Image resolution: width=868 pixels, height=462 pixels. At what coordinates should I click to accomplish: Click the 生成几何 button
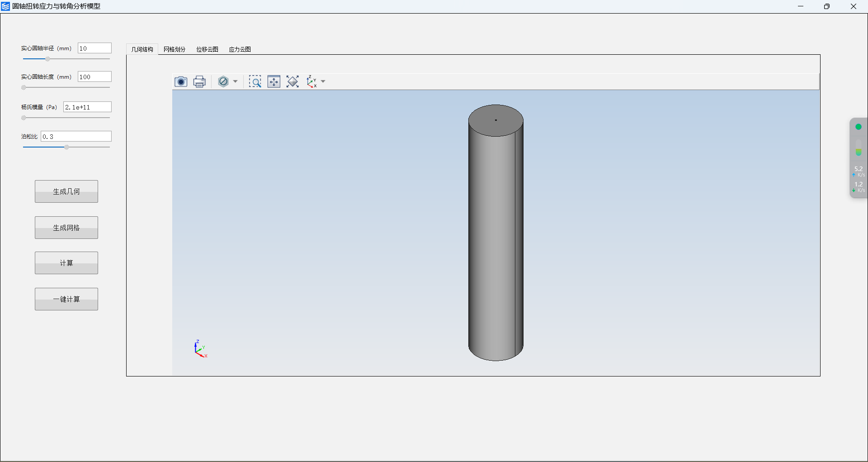coord(66,191)
